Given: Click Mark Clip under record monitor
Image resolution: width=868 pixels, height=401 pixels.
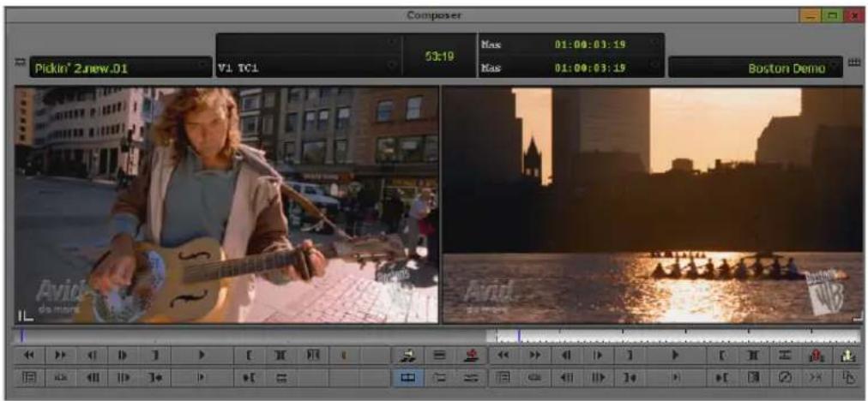Looking at the screenshot, I should click(755, 355).
